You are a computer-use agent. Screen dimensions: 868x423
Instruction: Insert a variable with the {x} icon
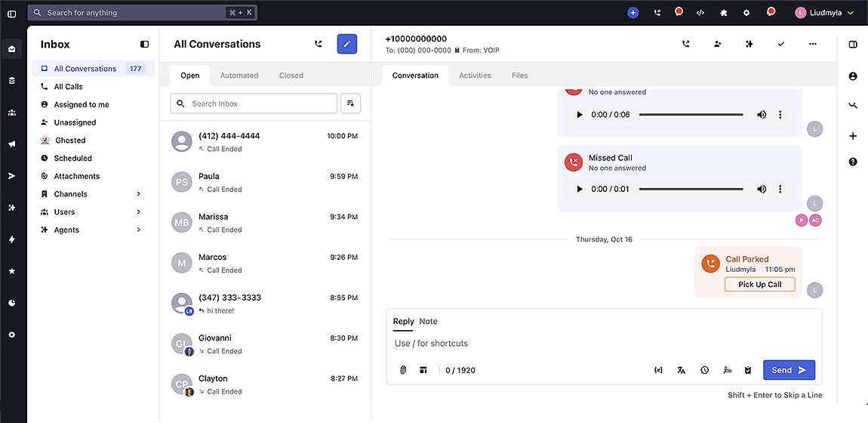coord(658,370)
